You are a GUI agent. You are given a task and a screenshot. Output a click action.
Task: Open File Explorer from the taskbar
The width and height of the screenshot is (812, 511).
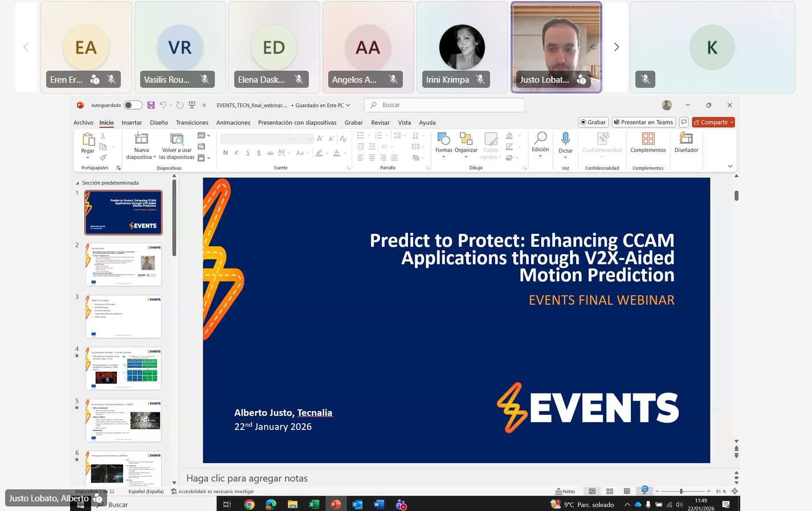click(292, 504)
